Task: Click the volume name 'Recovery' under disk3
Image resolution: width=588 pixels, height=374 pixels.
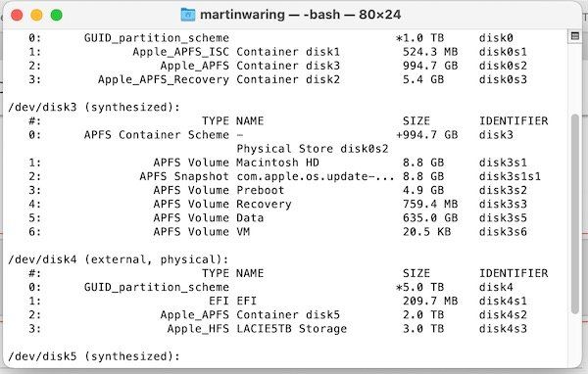Action: point(264,205)
